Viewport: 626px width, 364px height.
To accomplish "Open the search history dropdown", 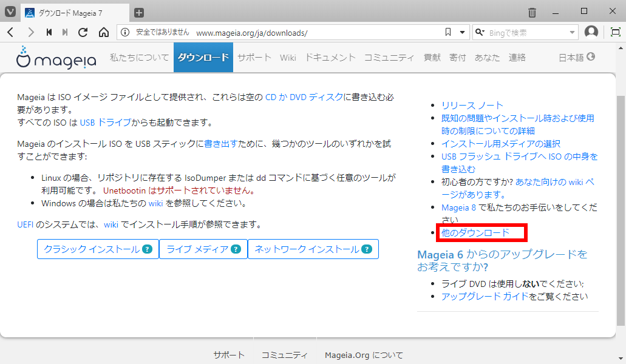I will pyautogui.click(x=572, y=32).
